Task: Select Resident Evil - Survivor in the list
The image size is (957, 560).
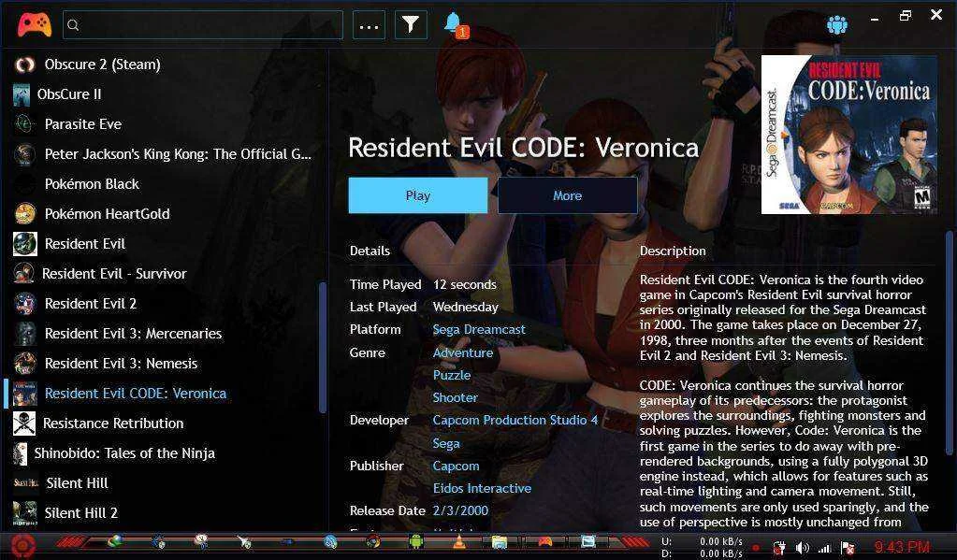Action: pos(114,274)
